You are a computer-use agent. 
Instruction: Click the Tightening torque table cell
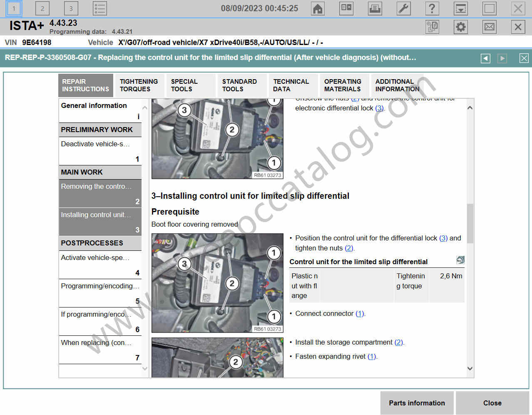point(411,285)
